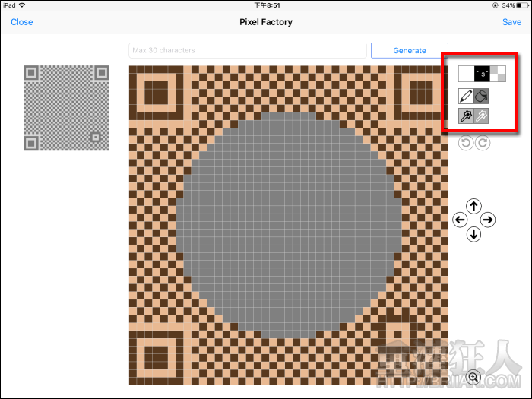The height and width of the screenshot is (399, 532).
Task: Shift the pattern down with the down arrow
Action: click(x=473, y=234)
